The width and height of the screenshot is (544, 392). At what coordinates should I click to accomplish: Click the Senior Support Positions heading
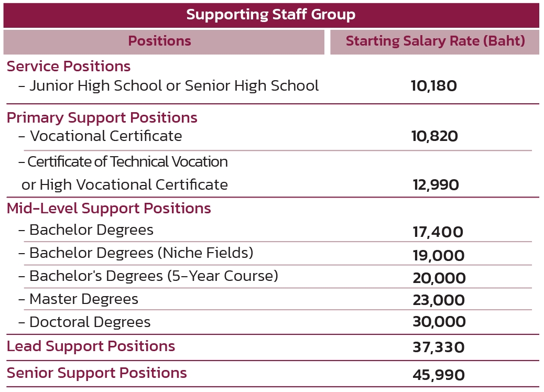pyautogui.click(x=97, y=373)
